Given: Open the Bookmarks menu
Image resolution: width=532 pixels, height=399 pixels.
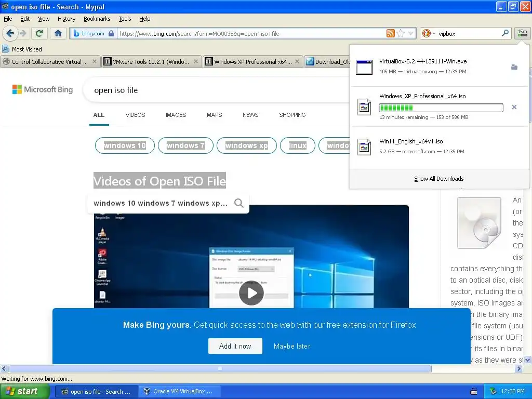Looking at the screenshot, I should click(97, 19).
